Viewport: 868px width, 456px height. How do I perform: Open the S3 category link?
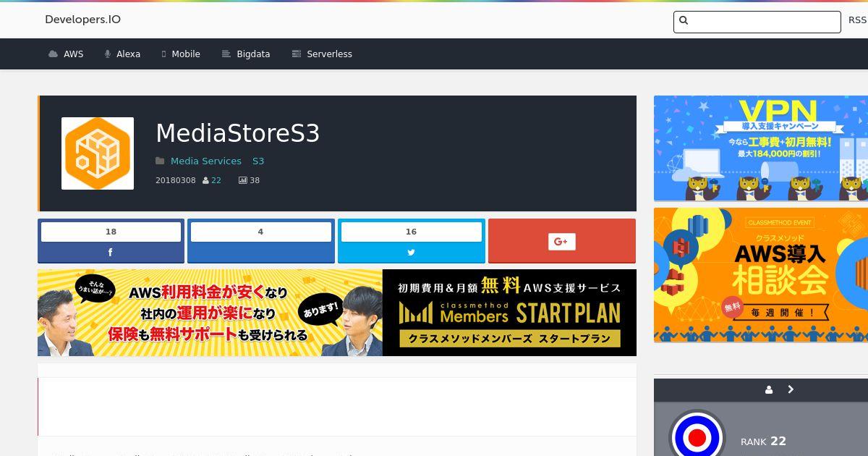[x=258, y=161]
